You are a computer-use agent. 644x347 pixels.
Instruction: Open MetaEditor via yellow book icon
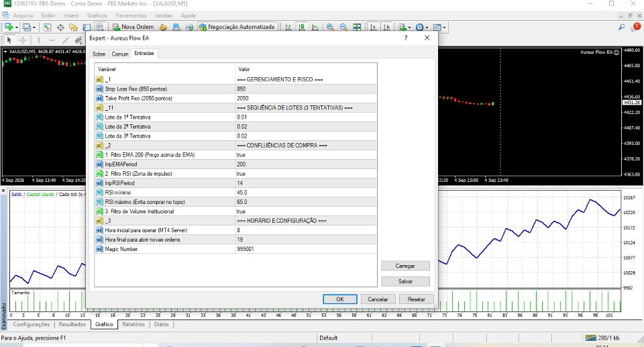(163, 27)
